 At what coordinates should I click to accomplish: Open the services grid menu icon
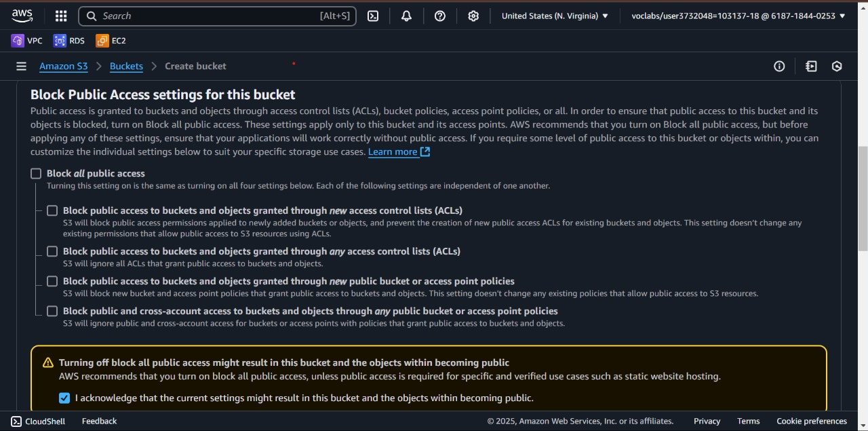click(61, 16)
